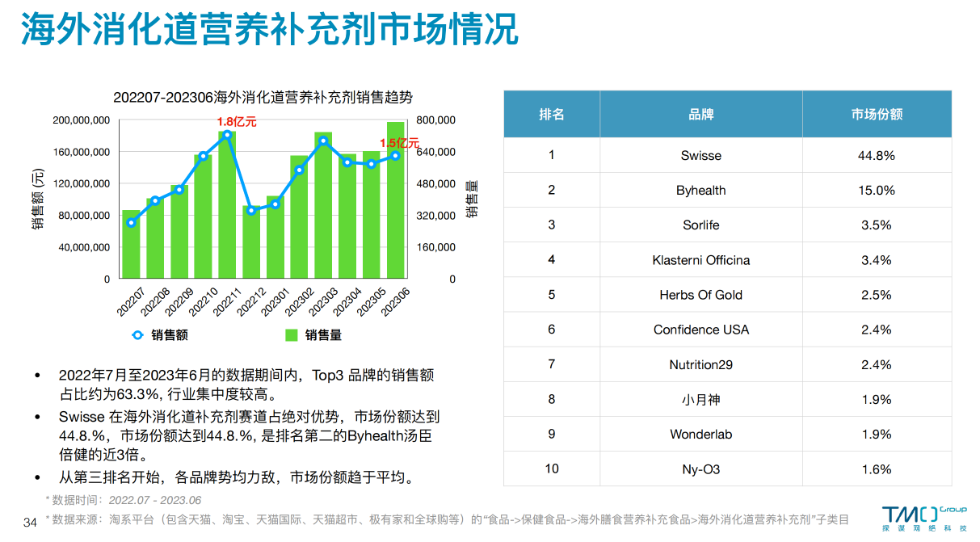Click the 市场份额 table header

pos(877,115)
